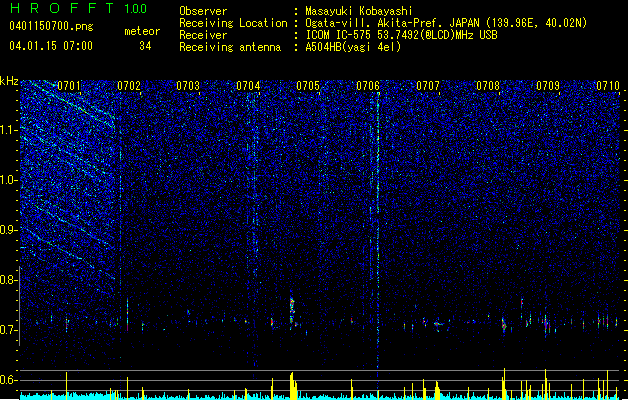Click the 0.6 kHz frequency axis label
This screenshot has width=629, height=400.
pyautogui.click(x=9, y=380)
